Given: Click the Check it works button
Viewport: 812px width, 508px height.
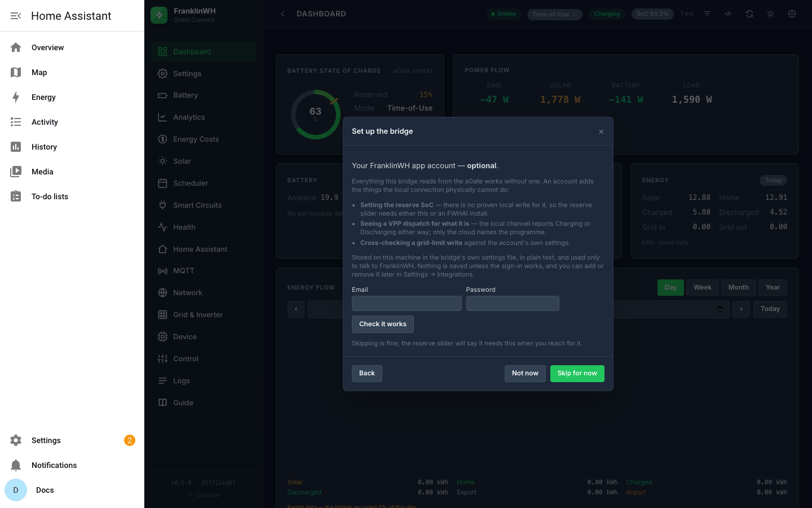Looking at the screenshot, I should click(383, 324).
